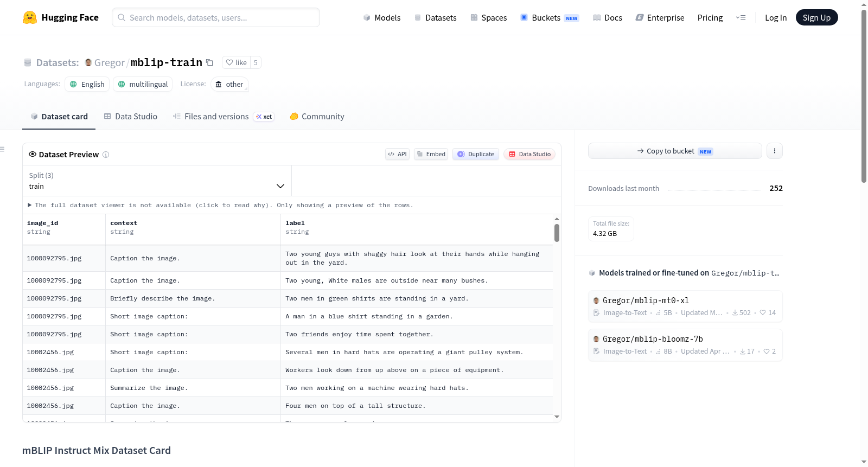Click cell 'Briefly describe the image.'
Screen dimensions: 868x467
(193, 298)
